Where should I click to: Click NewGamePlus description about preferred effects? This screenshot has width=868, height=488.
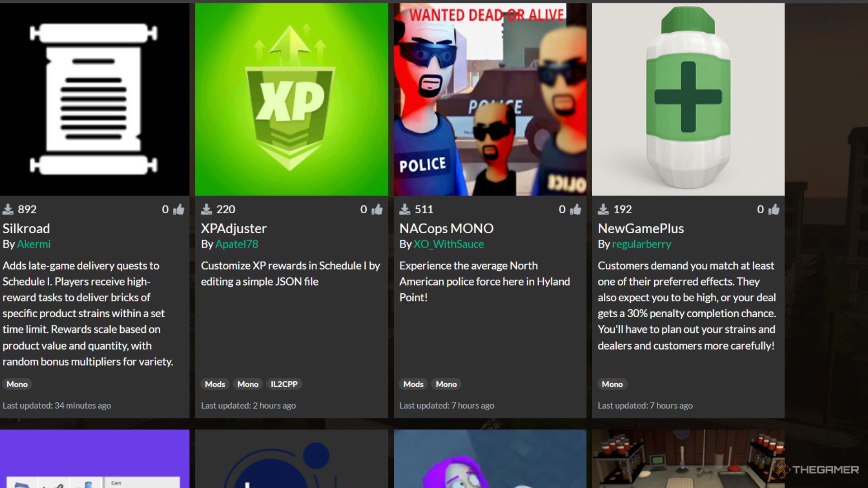coord(687,305)
